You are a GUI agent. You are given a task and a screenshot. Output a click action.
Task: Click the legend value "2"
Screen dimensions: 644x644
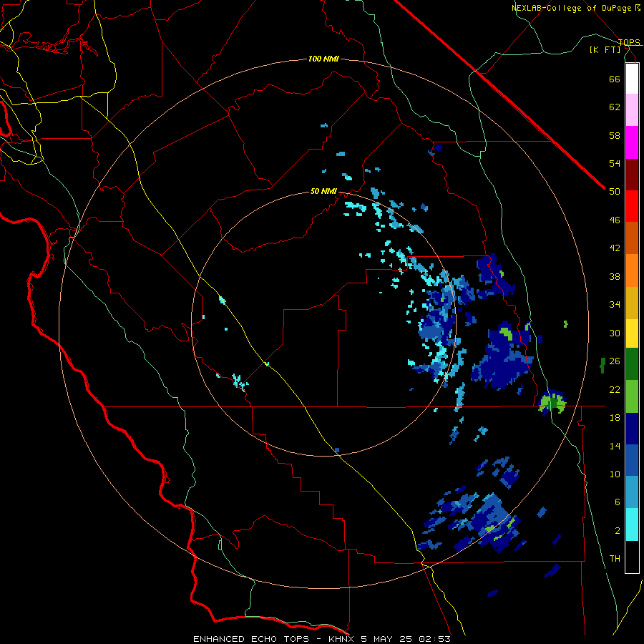tap(618, 531)
